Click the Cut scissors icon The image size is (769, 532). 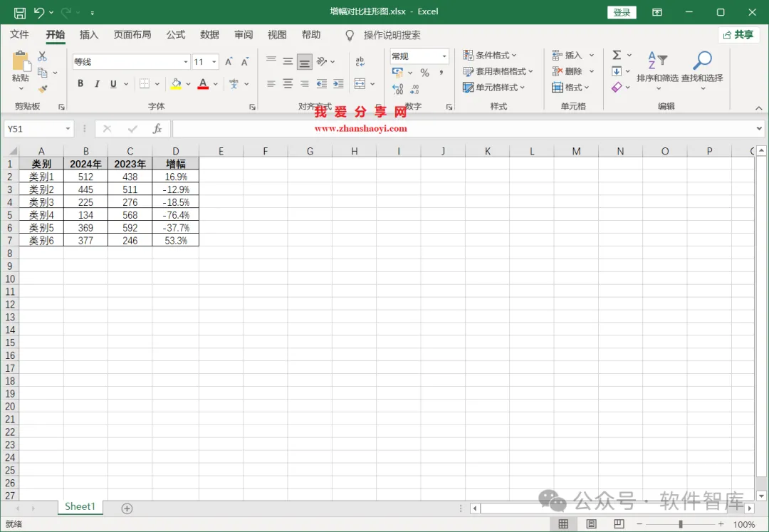42,56
